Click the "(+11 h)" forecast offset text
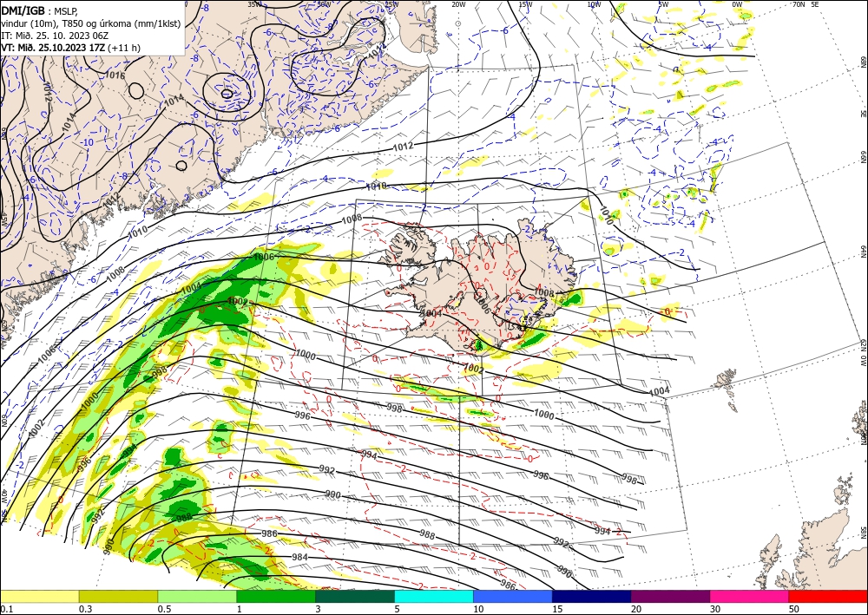868x615 pixels. click(x=124, y=48)
